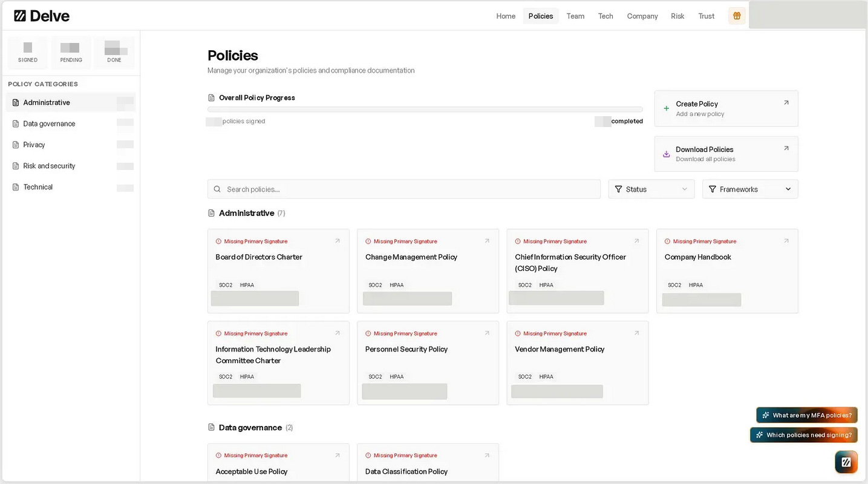Click the "Administrative" section heading
Screen dimensions: 868x484
246,213
